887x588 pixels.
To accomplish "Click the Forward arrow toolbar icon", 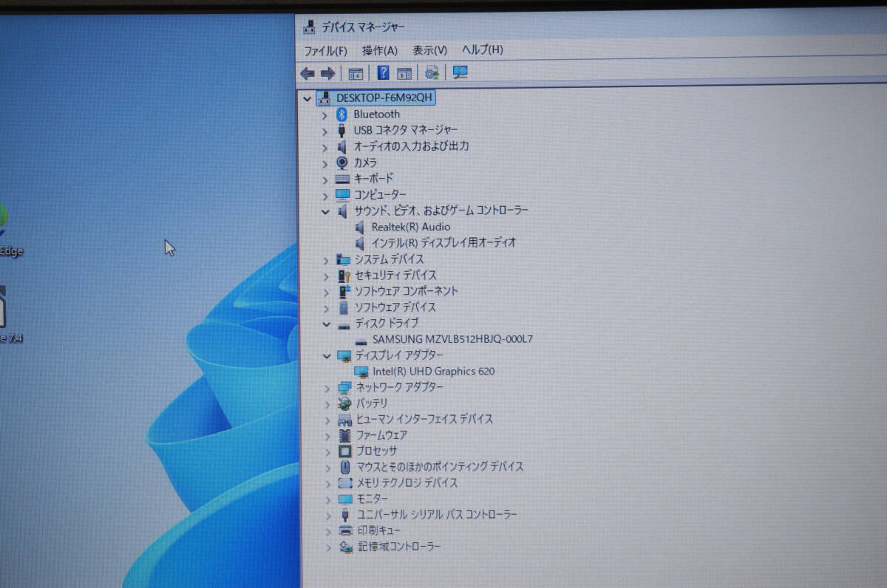I will click(x=328, y=73).
